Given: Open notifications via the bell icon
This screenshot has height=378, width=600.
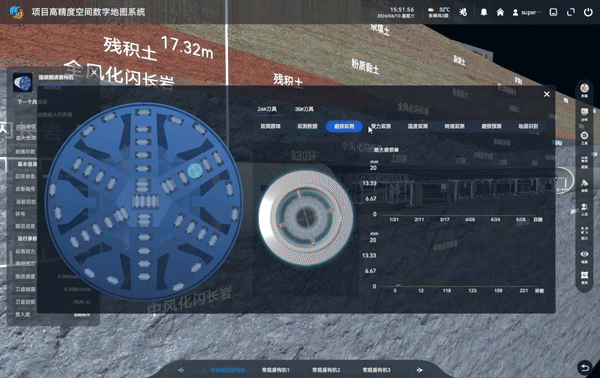Looking at the screenshot, I should tap(484, 12).
